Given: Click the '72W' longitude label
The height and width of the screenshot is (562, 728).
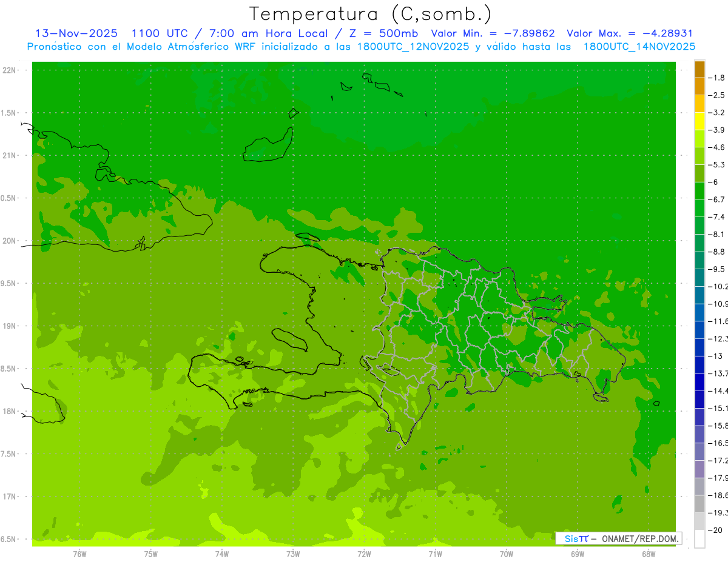Looking at the screenshot, I should coord(364,554).
